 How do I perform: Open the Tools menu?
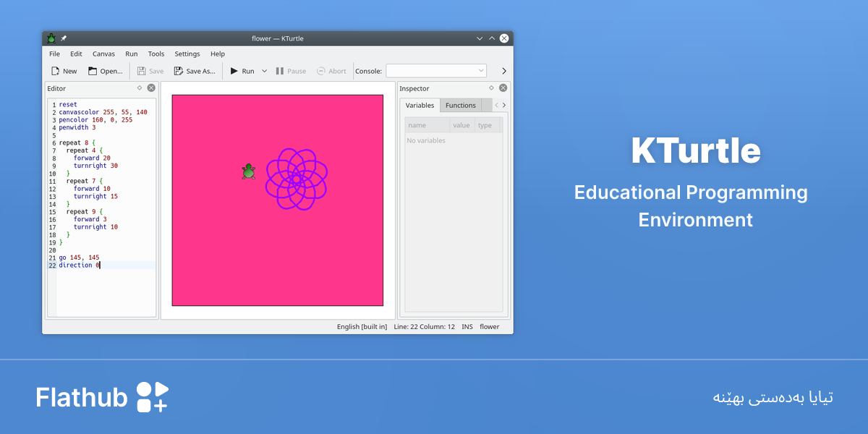[156, 54]
